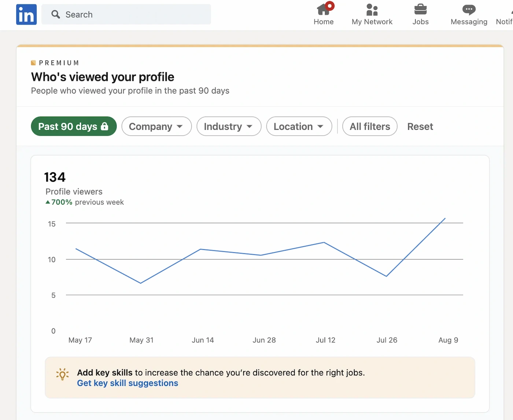Click the Premium label

(x=55, y=63)
